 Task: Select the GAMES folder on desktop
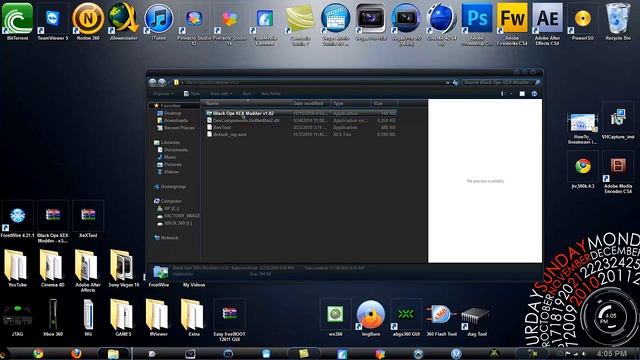tap(123, 318)
